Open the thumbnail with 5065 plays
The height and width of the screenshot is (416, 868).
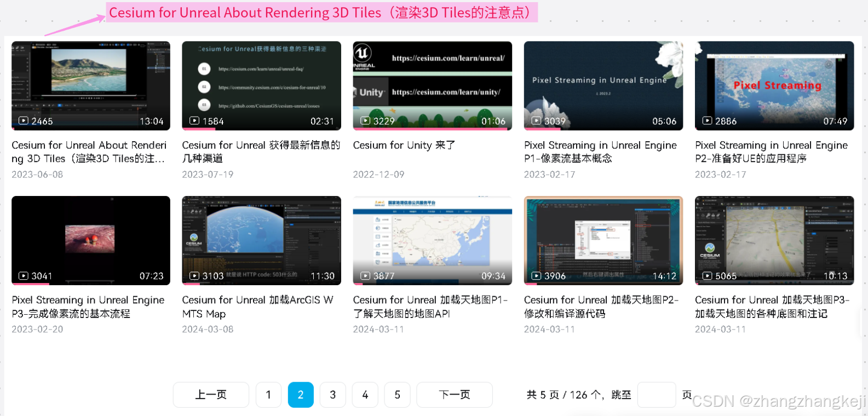(x=774, y=240)
